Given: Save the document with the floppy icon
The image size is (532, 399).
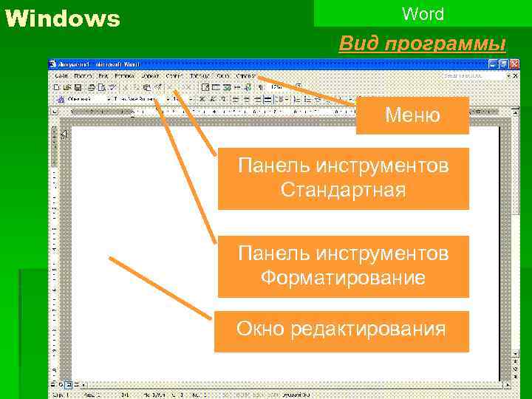Looking at the screenshot, I should pyautogui.click(x=78, y=87).
